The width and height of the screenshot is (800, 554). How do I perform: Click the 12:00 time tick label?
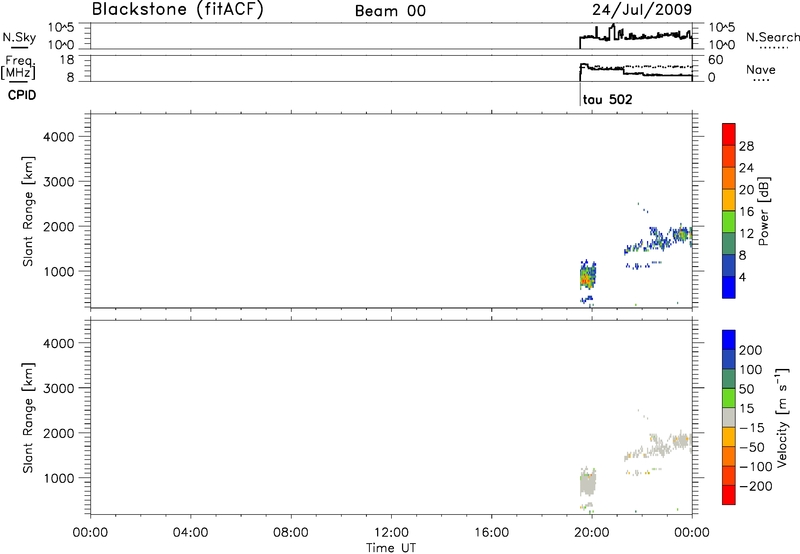point(391,533)
